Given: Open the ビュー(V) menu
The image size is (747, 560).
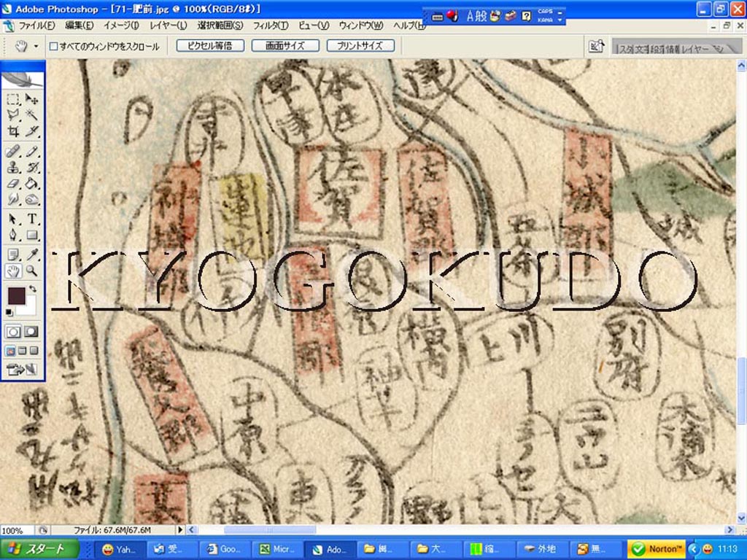Looking at the screenshot, I should point(314,26).
